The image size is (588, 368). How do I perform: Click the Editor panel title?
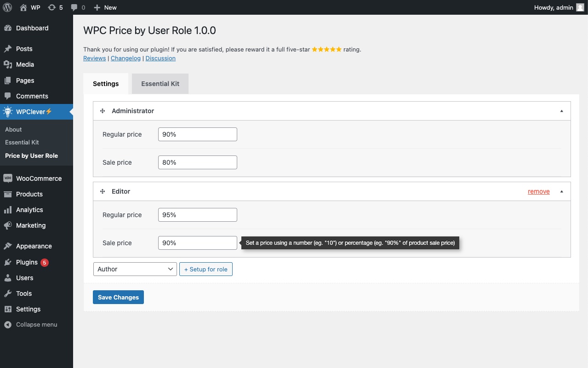[121, 191]
